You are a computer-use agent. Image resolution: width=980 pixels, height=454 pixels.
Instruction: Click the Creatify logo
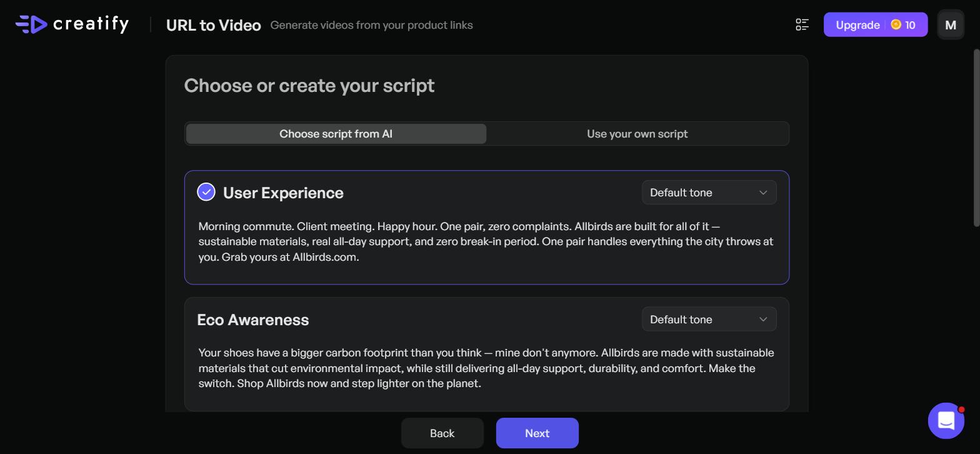pyautogui.click(x=72, y=24)
